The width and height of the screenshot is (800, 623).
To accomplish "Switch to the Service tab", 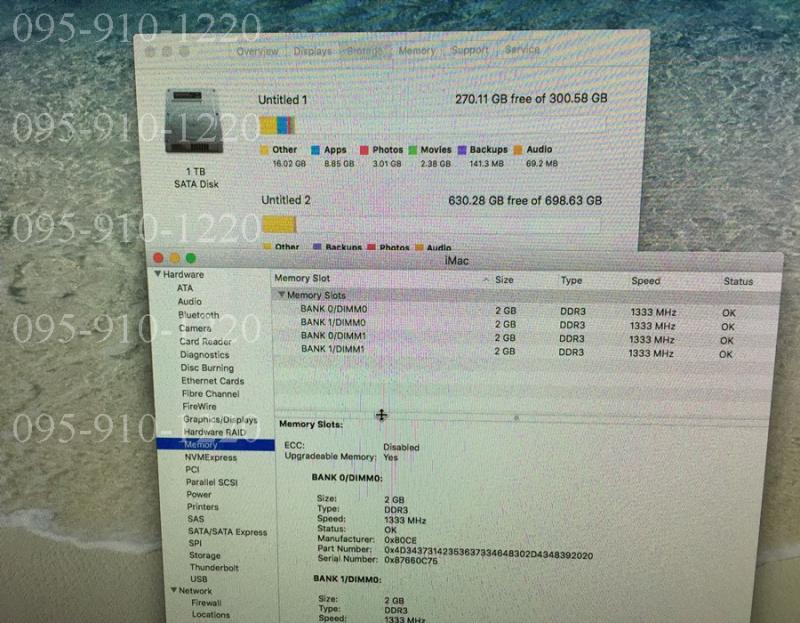I will click(522, 49).
